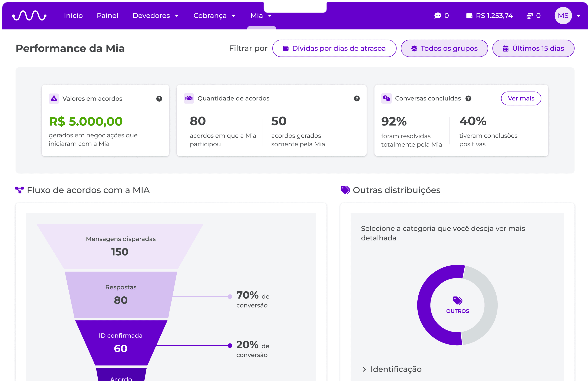Click the 92% resolved percentage
Viewport: 588px width, 381px height.
(394, 121)
